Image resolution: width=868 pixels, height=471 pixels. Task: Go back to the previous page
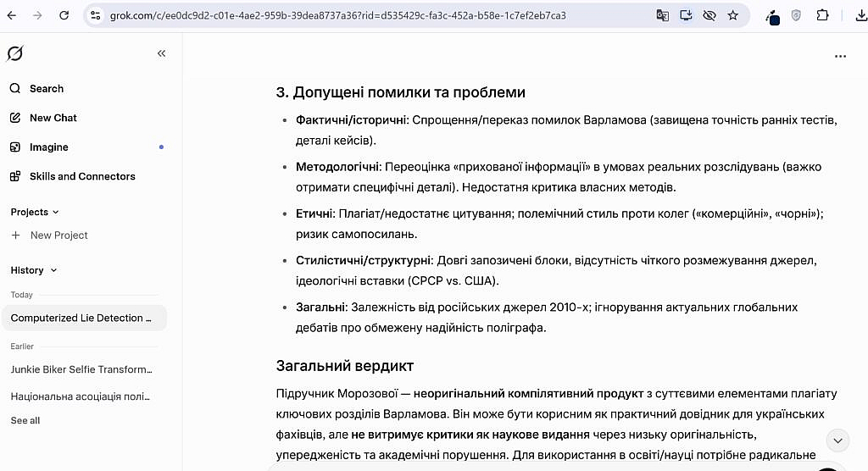12,15
